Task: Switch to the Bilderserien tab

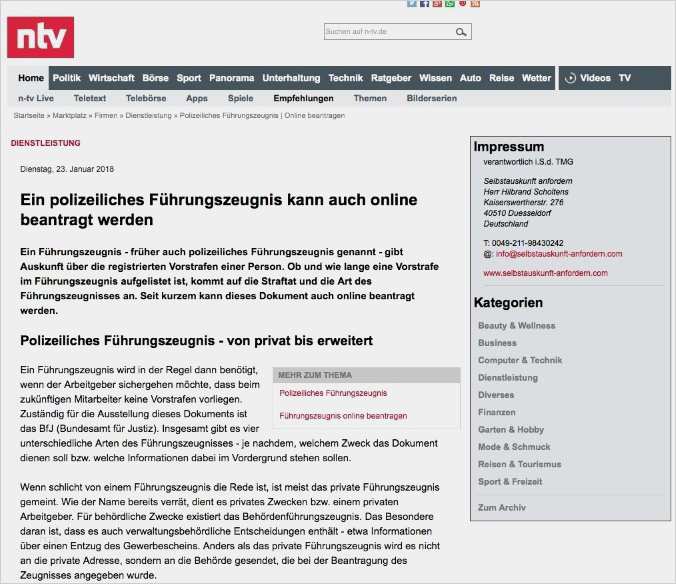Action: click(x=432, y=98)
